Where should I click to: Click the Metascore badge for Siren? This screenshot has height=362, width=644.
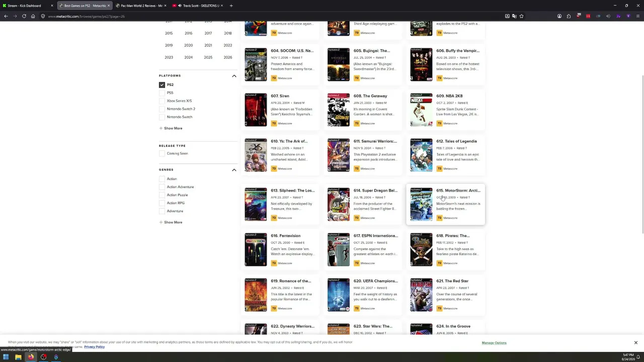(274, 123)
